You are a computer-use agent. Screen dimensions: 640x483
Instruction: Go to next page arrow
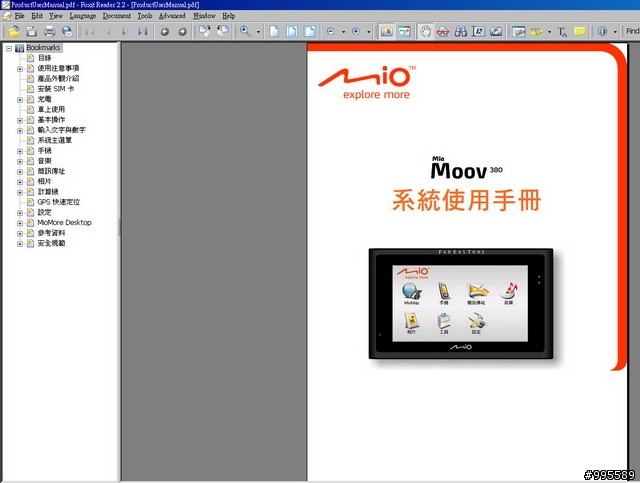[124, 31]
